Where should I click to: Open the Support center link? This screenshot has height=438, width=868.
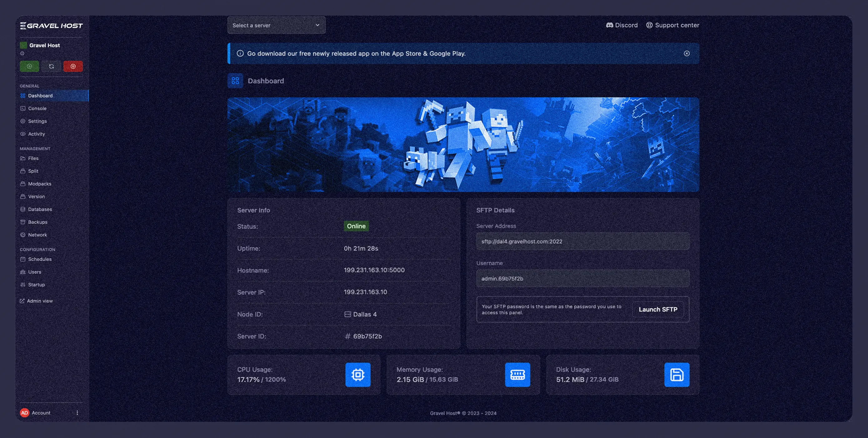click(672, 25)
